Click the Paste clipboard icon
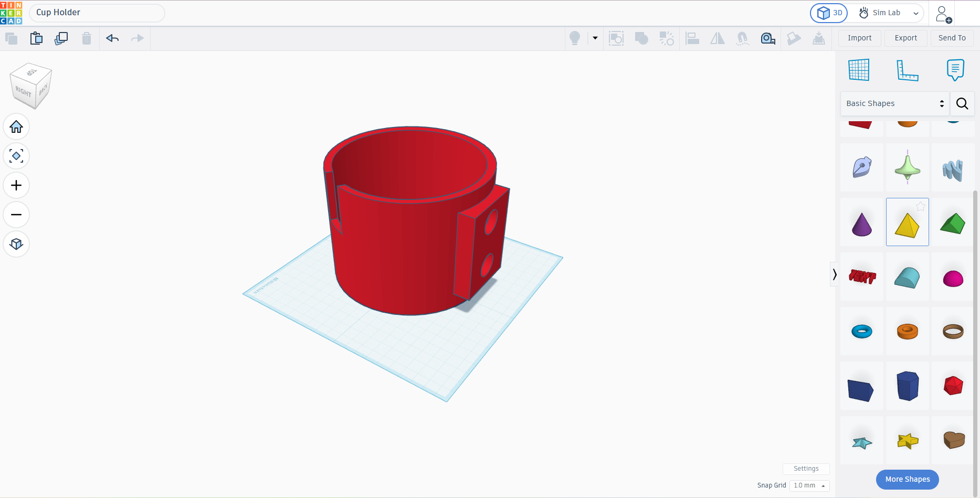This screenshot has width=980, height=498. tap(36, 38)
